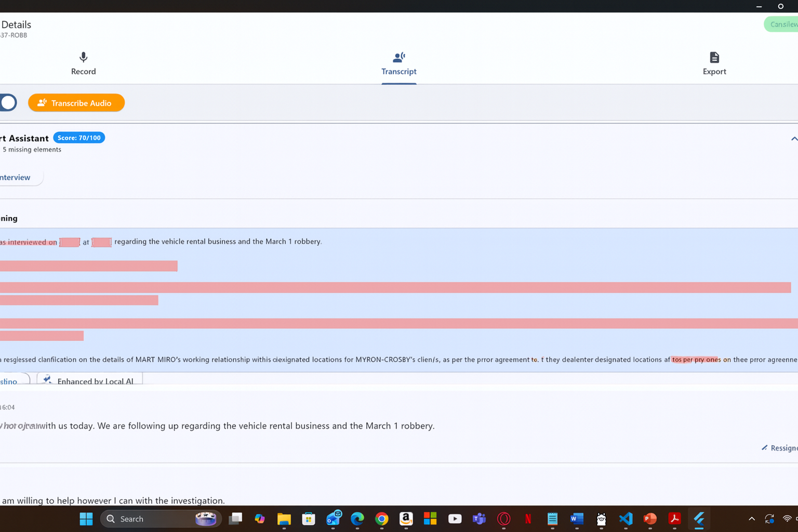Open the Export tab
Image resolution: width=798 pixels, height=532 pixels.
click(x=714, y=63)
